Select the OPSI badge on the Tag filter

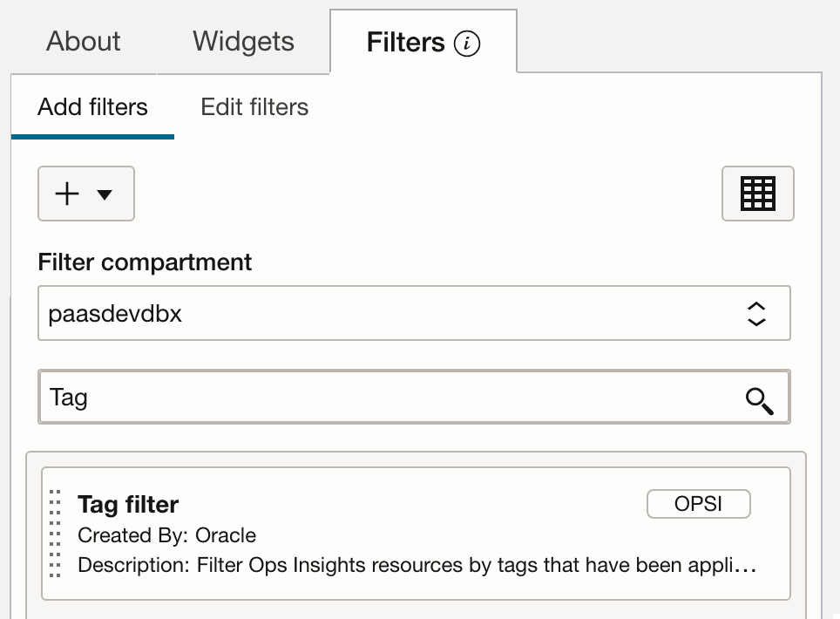coord(698,504)
